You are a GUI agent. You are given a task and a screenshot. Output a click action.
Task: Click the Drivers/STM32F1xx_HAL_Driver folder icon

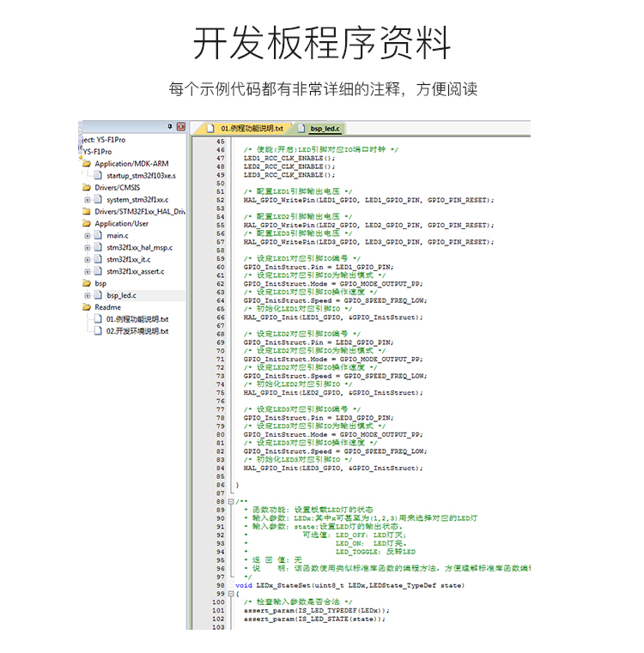(x=87, y=211)
